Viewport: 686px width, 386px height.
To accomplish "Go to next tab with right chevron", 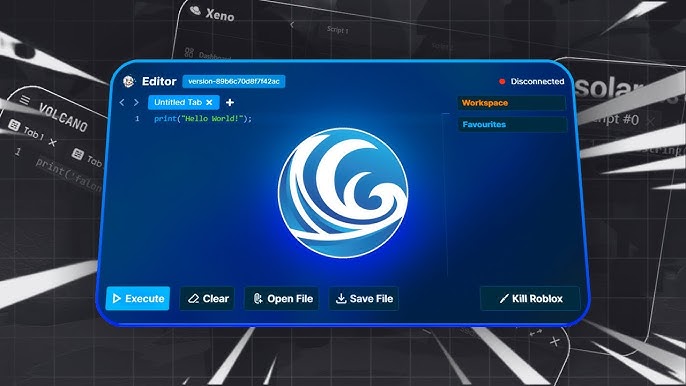I will pyautogui.click(x=136, y=102).
